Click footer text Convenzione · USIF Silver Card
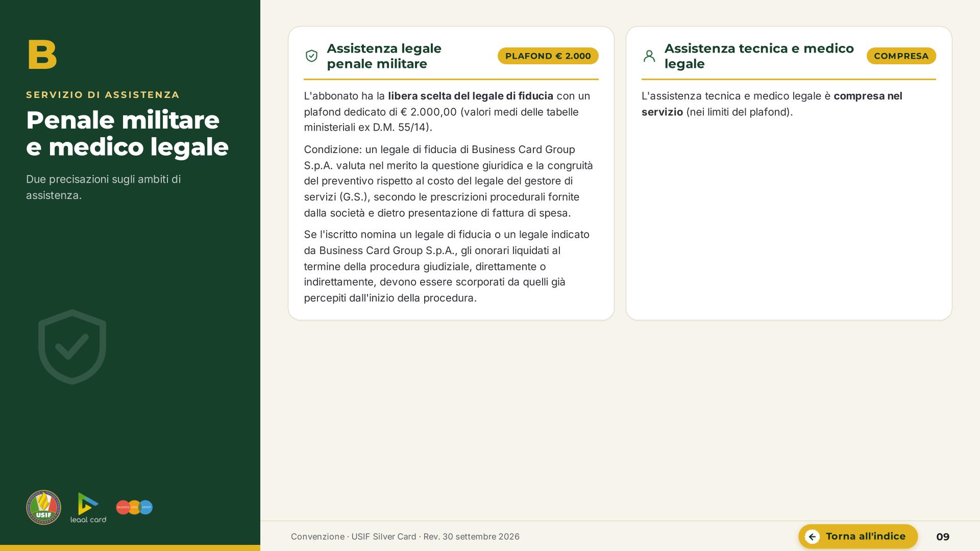This screenshot has width=980, height=551. (405, 537)
